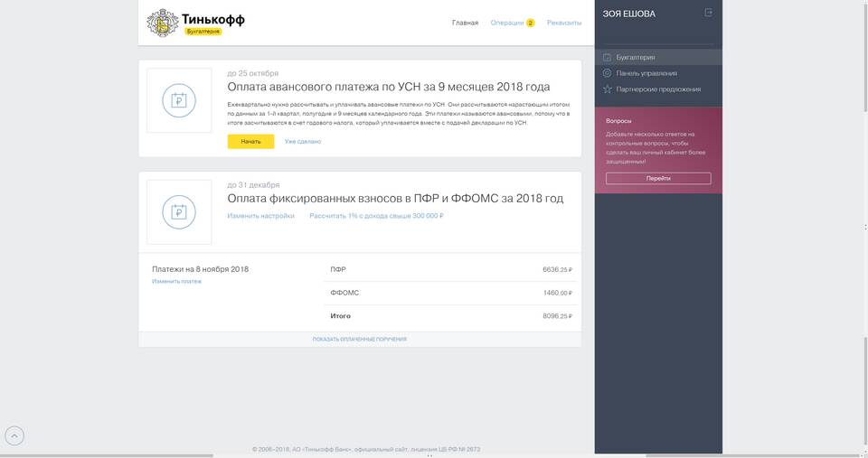
Task: Click the Изменить платеж link
Action: 176,281
